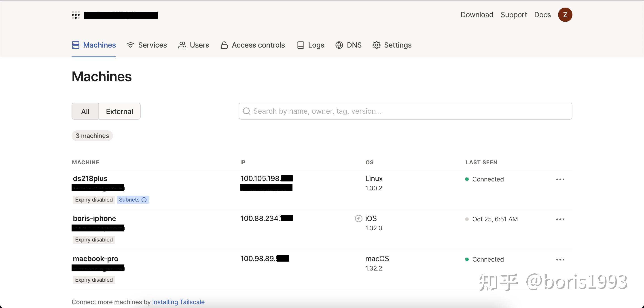Click the Logs book icon
The height and width of the screenshot is (308, 644).
(301, 45)
